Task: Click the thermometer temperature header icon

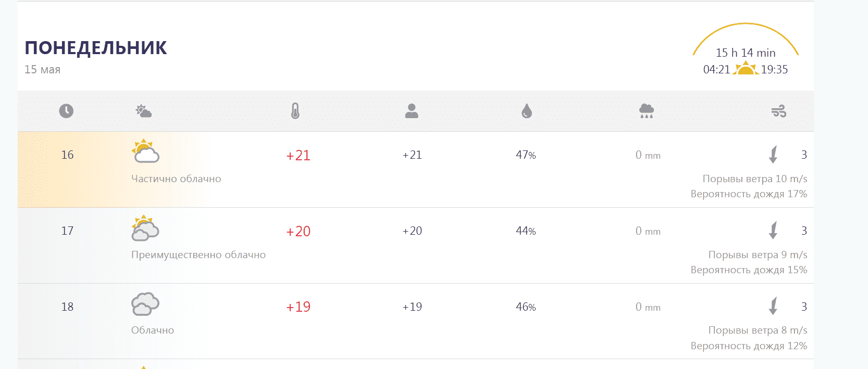Action: pos(295,111)
